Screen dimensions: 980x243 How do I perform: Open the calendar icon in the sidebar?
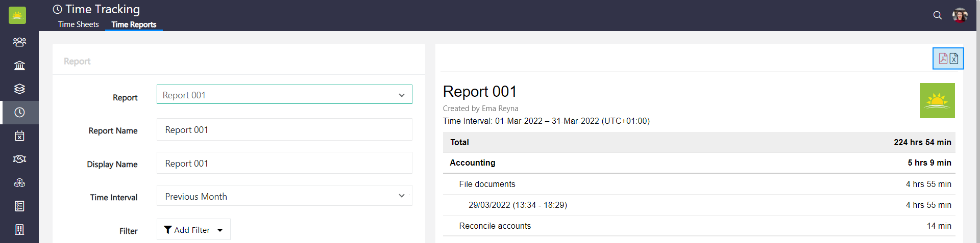(x=19, y=136)
